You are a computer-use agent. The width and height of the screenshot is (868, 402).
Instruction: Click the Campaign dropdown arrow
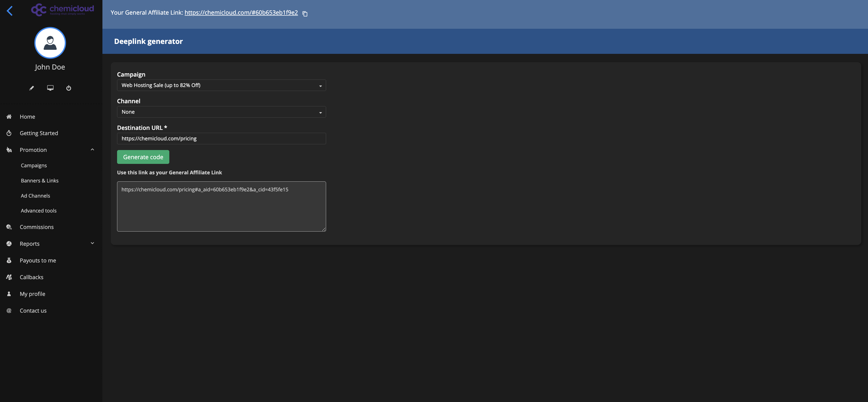coord(320,86)
